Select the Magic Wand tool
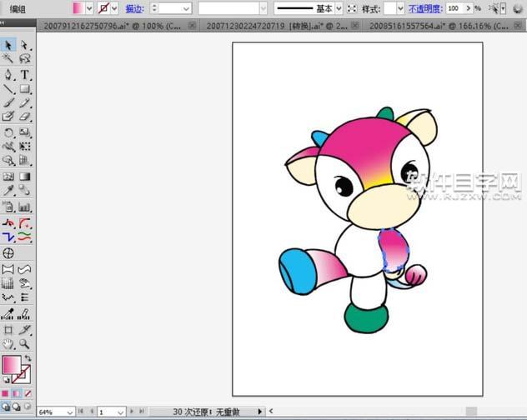Screen dimensions: 527x420 pyautogui.click(x=8, y=59)
